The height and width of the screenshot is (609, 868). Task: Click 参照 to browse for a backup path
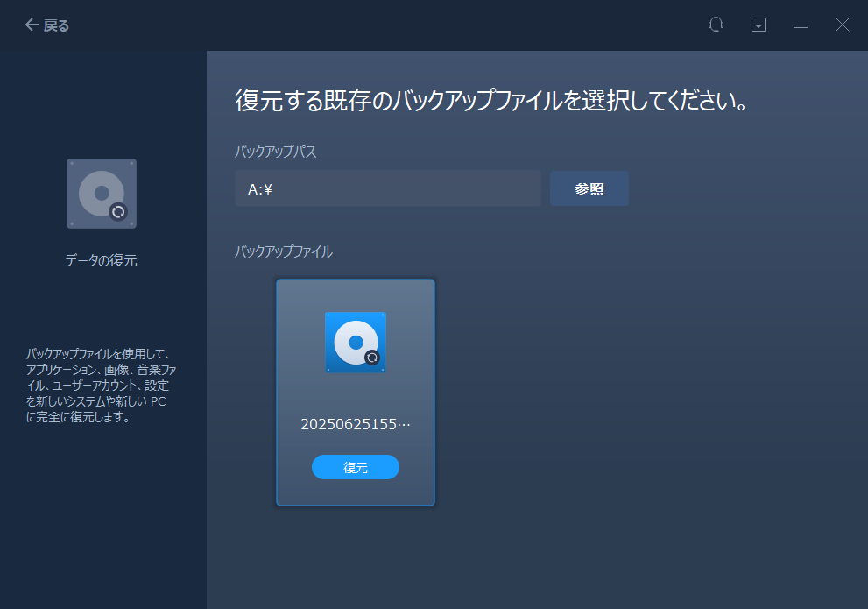point(589,188)
